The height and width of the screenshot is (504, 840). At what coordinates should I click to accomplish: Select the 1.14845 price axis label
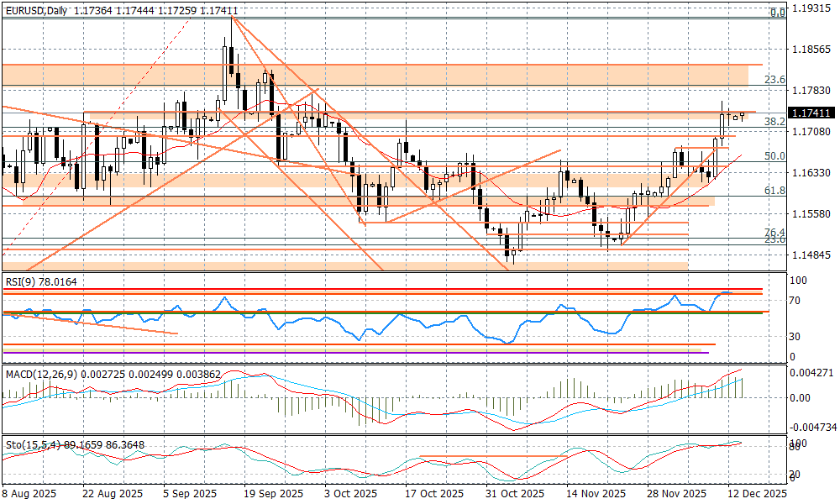pyautogui.click(x=811, y=255)
